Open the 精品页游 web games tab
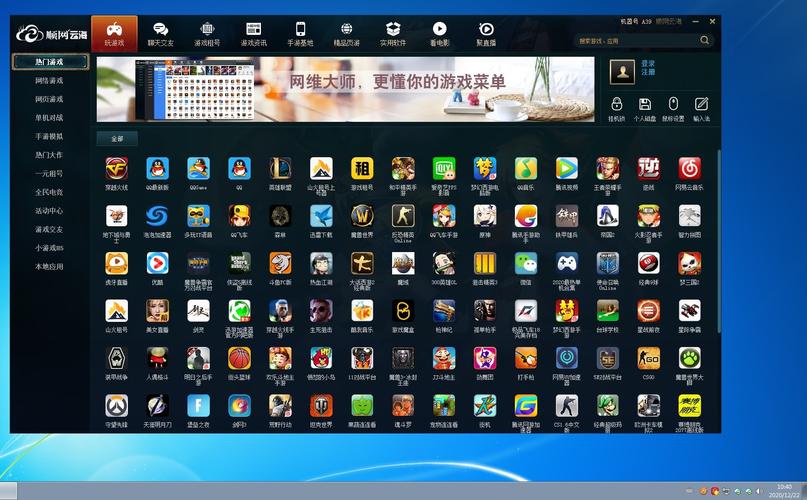 click(x=346, y=34)
